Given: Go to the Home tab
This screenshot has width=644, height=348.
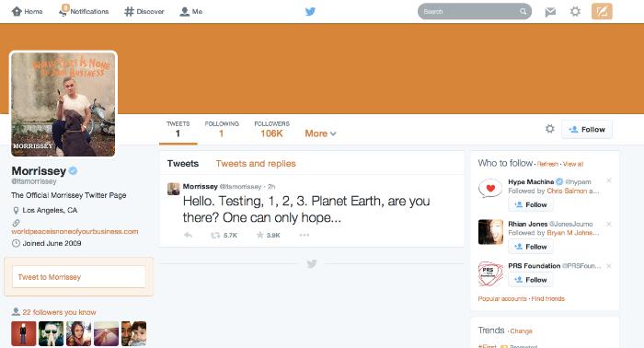Looking at the screenshot, I should coord(27,11).
